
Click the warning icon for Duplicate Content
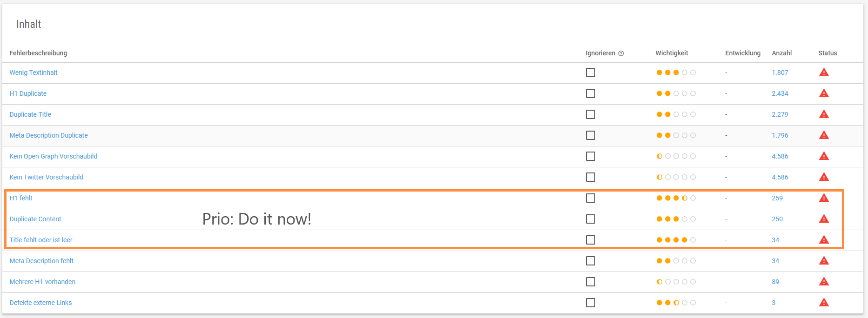pyautogui.click(x=824, y=219)
